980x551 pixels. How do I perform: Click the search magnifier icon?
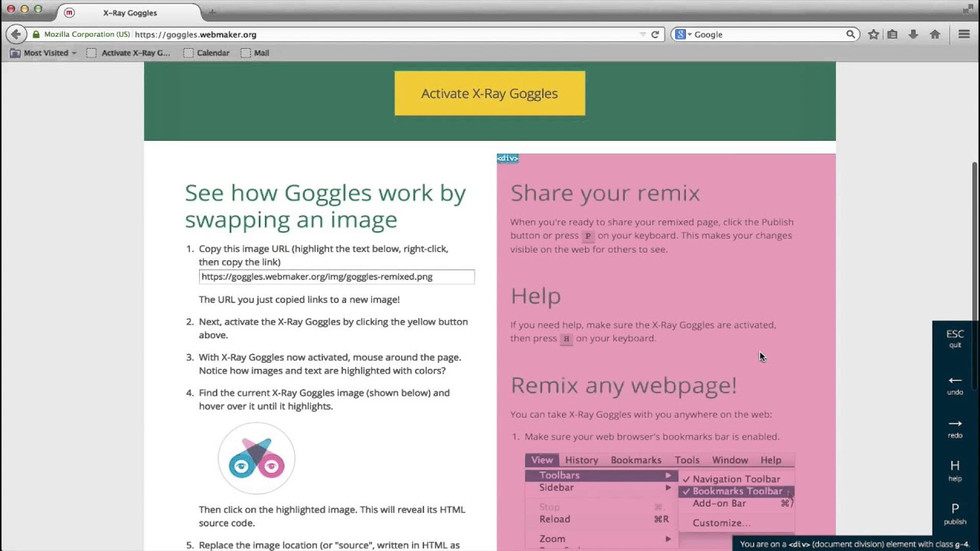(x=850, y=34)
